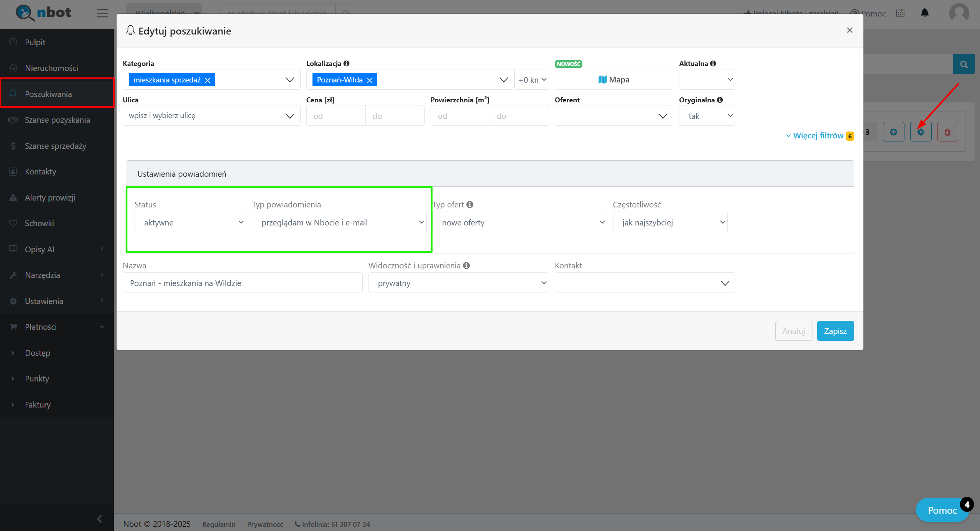Viewport: 980px width, 531px height.
Task: Collapse sidebar with bottom arrow
Action: (99, 519)
